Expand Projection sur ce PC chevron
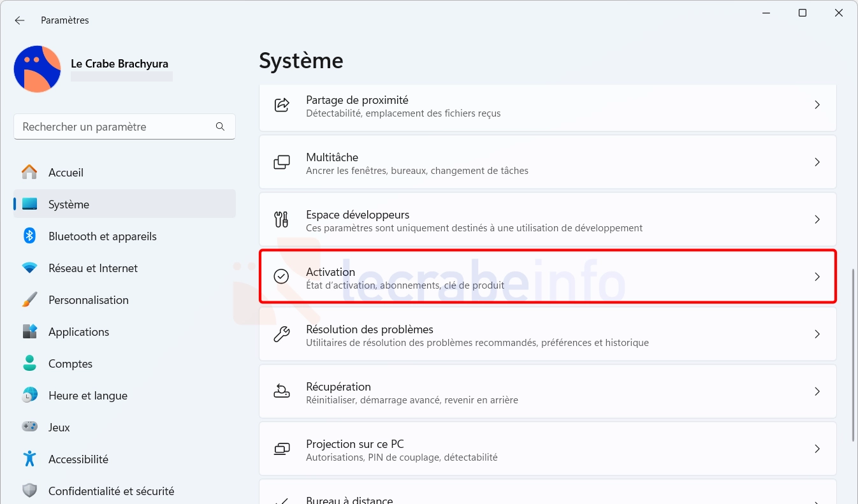Screen dimensions: 858x504 [x=817, y=449]
